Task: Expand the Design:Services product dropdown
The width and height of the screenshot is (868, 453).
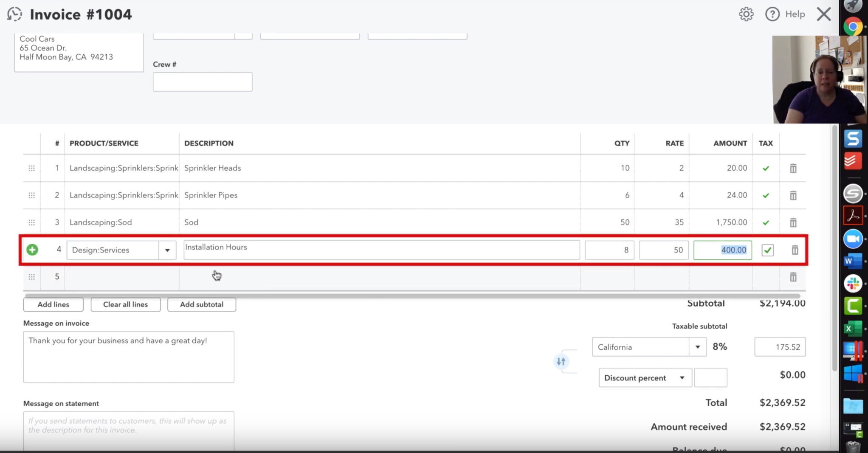Action: (167, 250)
